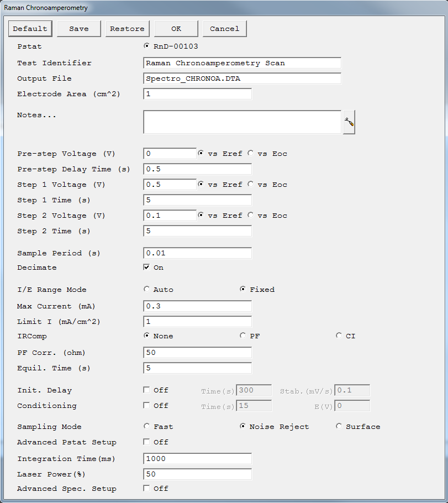Viewport: 448px width, 503px height.
Task: Set Pre-step Voltage to vs Eoc
Action: (250, 153)
